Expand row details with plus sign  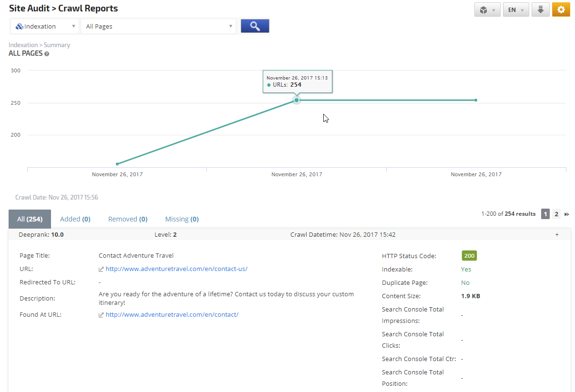[557, 234]
